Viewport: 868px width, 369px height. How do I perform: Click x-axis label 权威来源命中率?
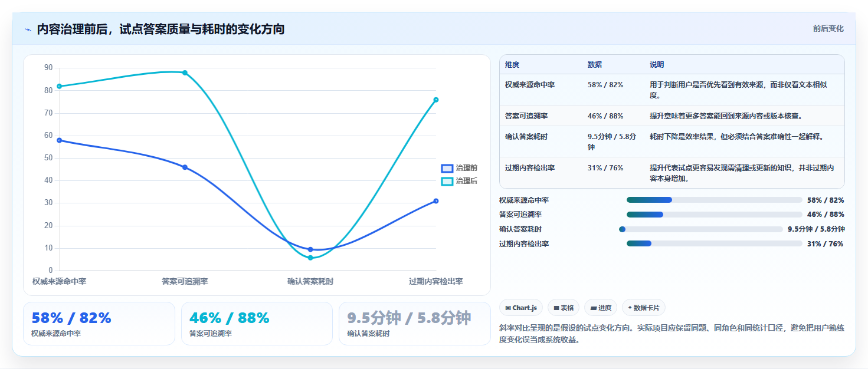point(59,282)
